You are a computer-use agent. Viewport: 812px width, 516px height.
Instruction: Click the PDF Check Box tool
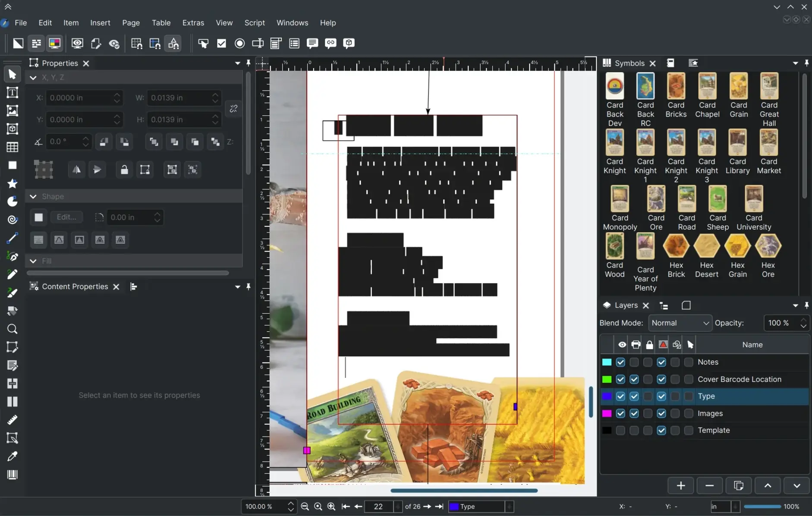221,43
